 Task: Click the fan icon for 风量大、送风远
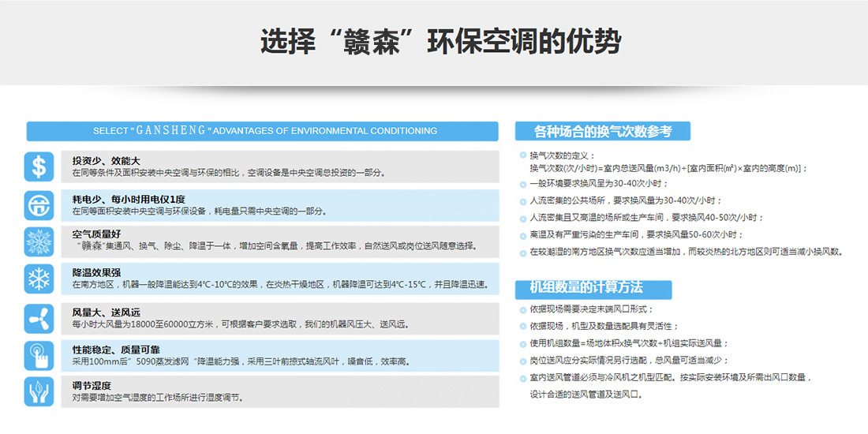click(39, 317)
